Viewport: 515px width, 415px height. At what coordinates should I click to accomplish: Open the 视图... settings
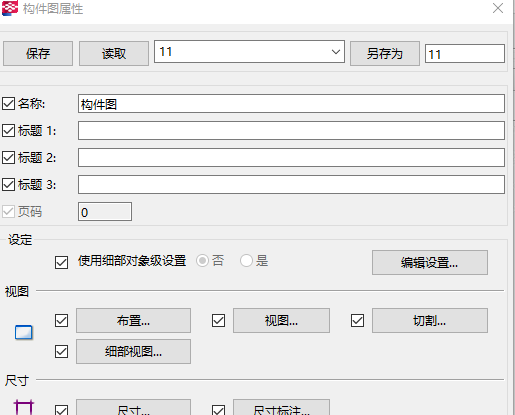[x=281, y=321]
